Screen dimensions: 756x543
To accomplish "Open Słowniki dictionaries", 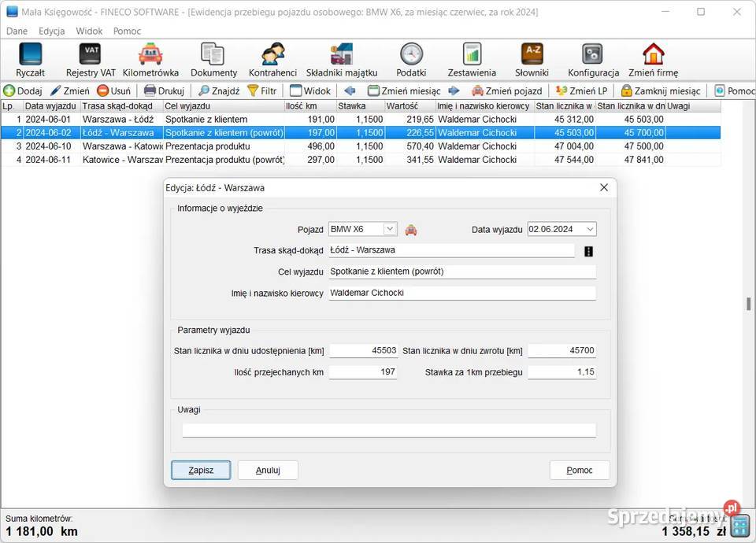I will pyautogui.click(x=532, y=60).
